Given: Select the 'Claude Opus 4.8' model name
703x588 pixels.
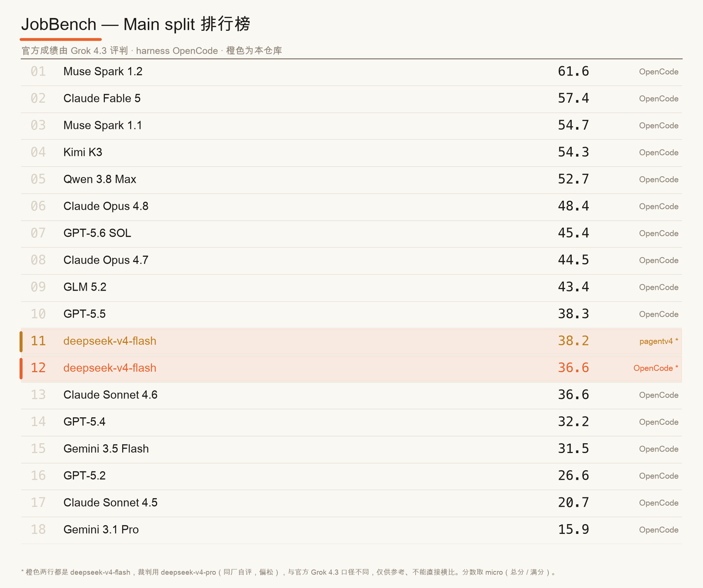Looking at the screenshot, I should tap(106, 206).
